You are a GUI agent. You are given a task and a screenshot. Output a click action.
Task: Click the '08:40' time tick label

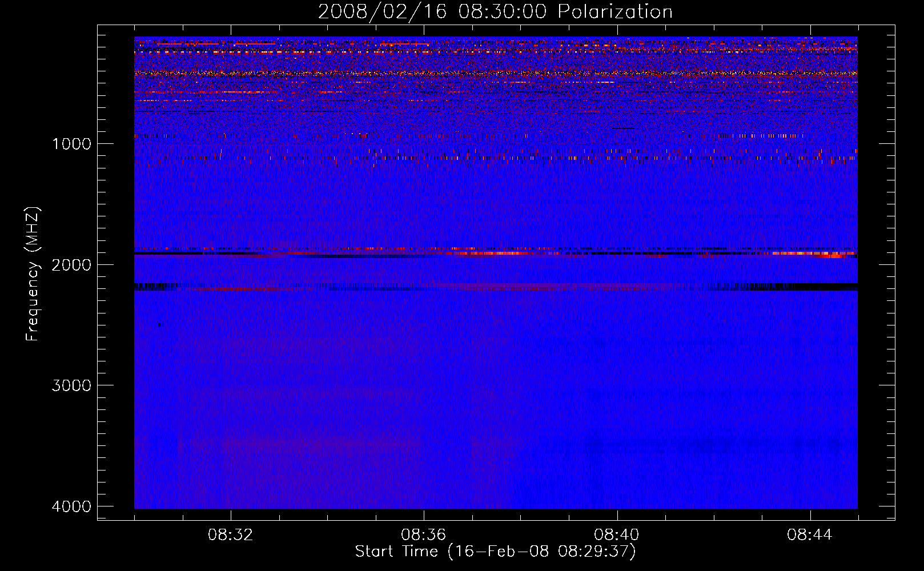tap(617, 535)
